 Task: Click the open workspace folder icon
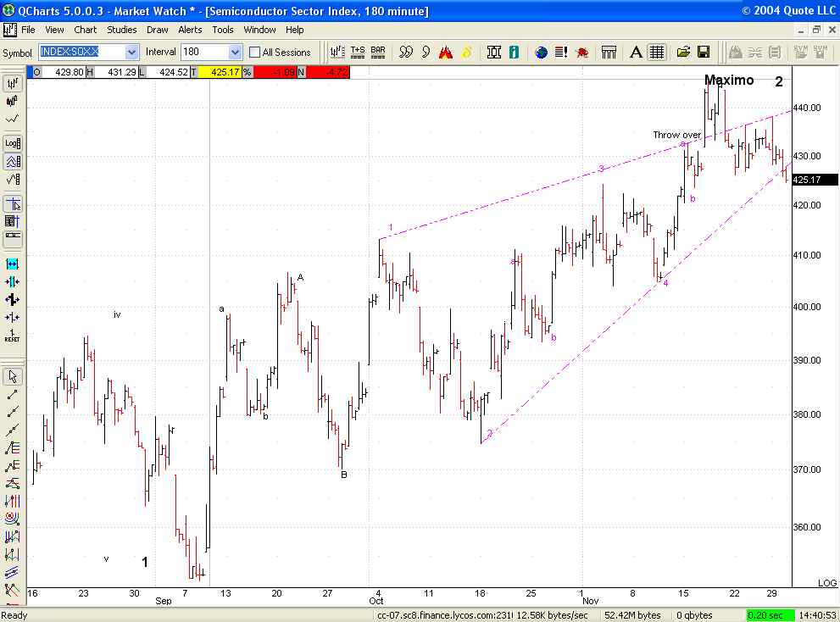pyautogui.click(x=683, y=52)
